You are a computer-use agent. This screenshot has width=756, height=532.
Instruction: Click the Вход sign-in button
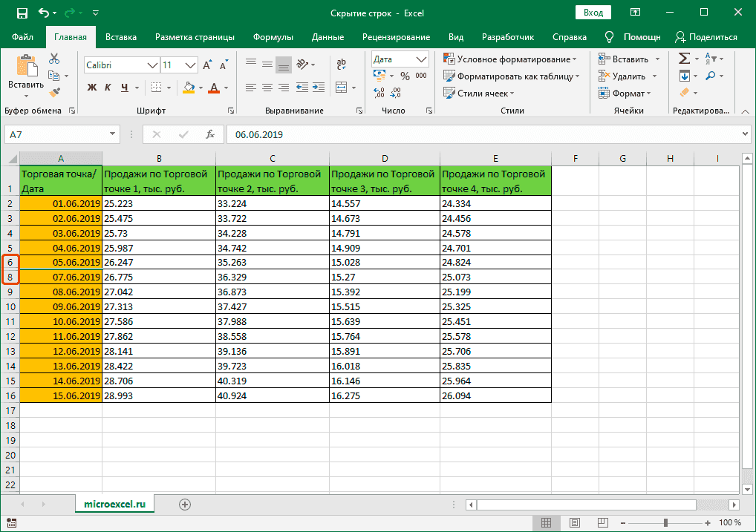point(593,13)
